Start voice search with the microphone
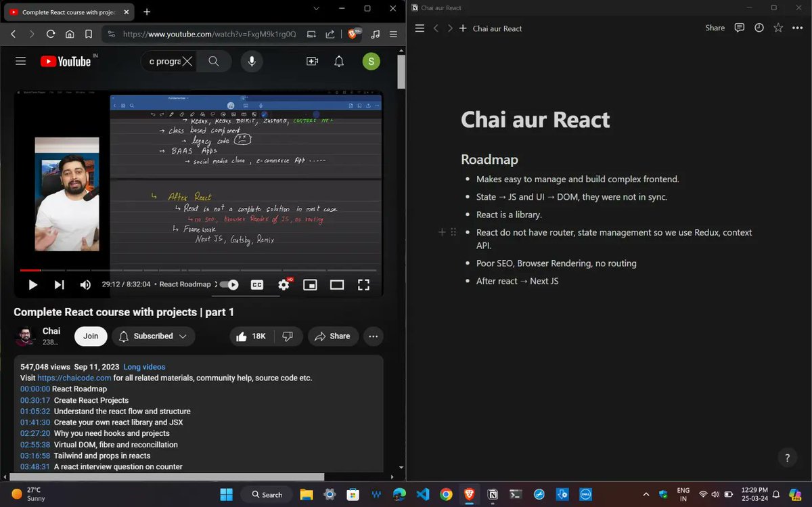 pyautogui.click(x=252, y=62)
